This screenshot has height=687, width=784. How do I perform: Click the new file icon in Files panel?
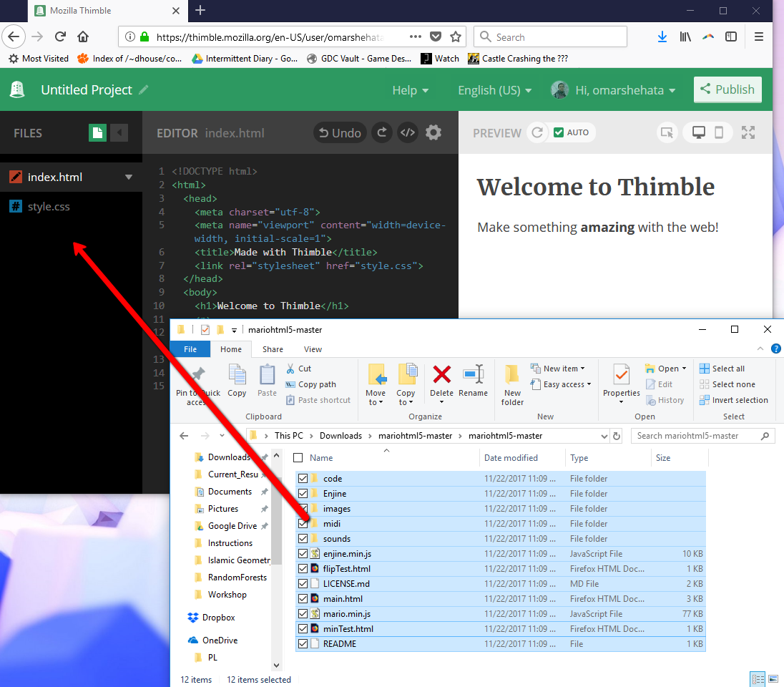(x=97, y=133)
